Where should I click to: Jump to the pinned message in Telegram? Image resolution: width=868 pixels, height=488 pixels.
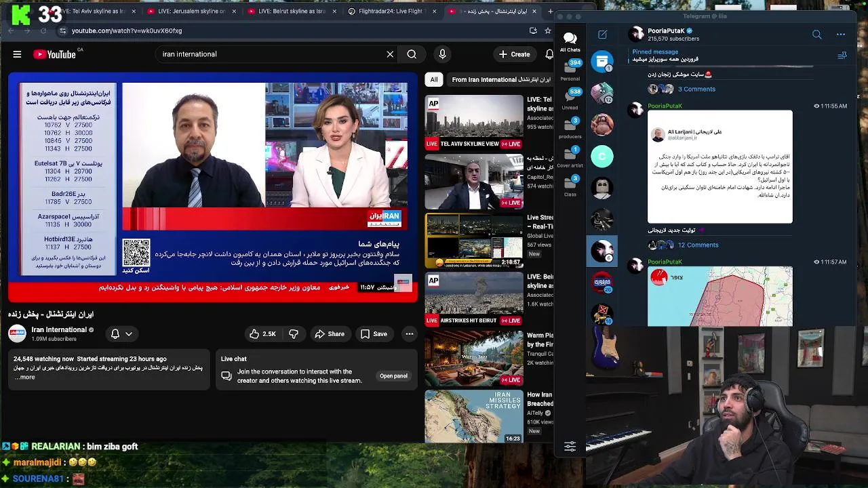click(x=665, y=56)
